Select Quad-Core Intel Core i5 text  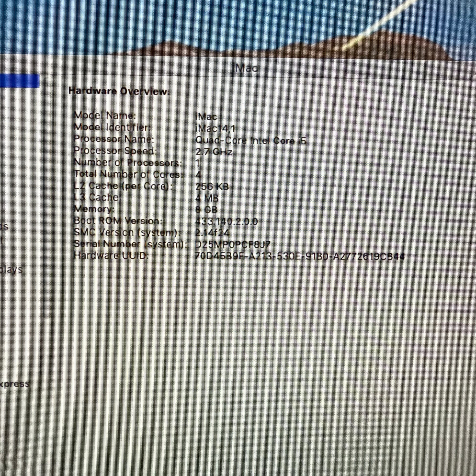[250, 140]
